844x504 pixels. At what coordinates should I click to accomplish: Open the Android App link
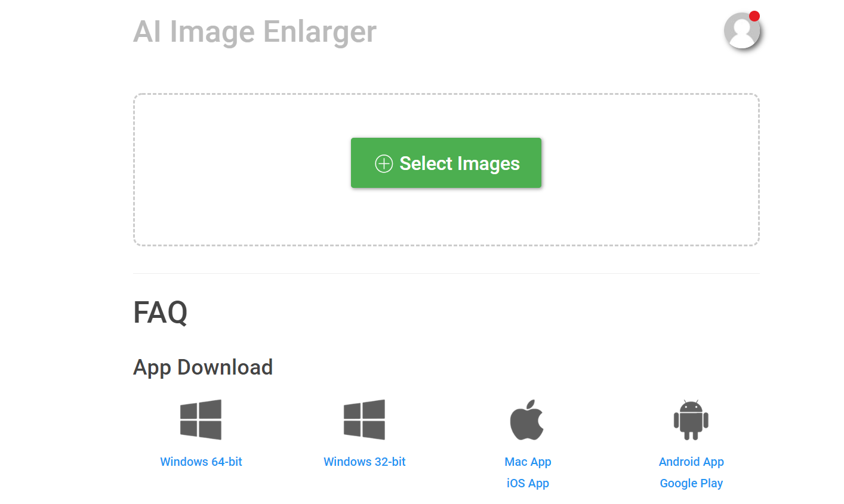tap(691, 462)
